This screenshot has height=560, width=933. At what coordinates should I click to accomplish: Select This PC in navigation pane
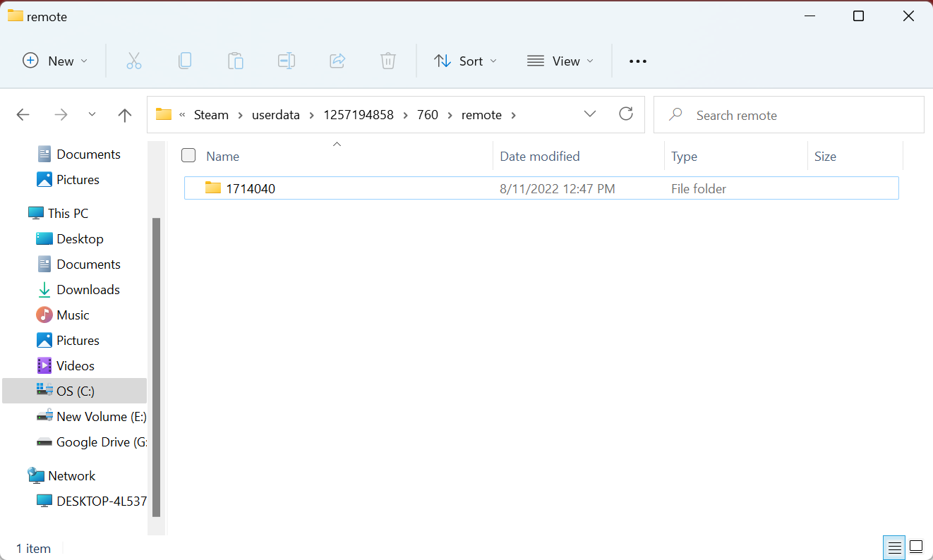tap(68, 213)
